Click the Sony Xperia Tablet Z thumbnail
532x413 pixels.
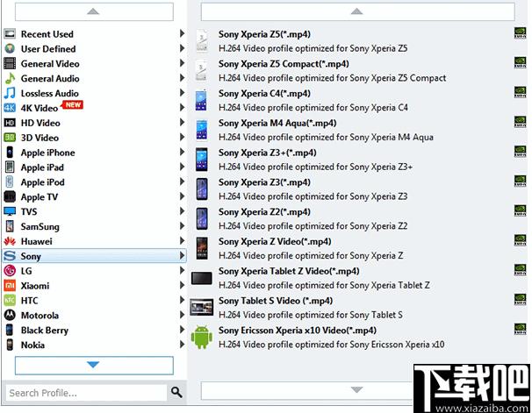pyautogui.click(x=202, y=278)
